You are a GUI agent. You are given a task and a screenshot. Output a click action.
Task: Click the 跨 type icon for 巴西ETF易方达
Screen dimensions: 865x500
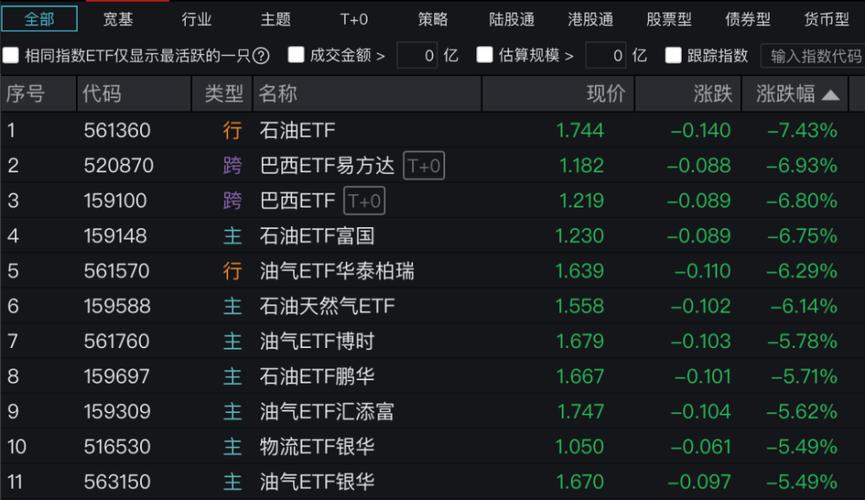[232, 166]
